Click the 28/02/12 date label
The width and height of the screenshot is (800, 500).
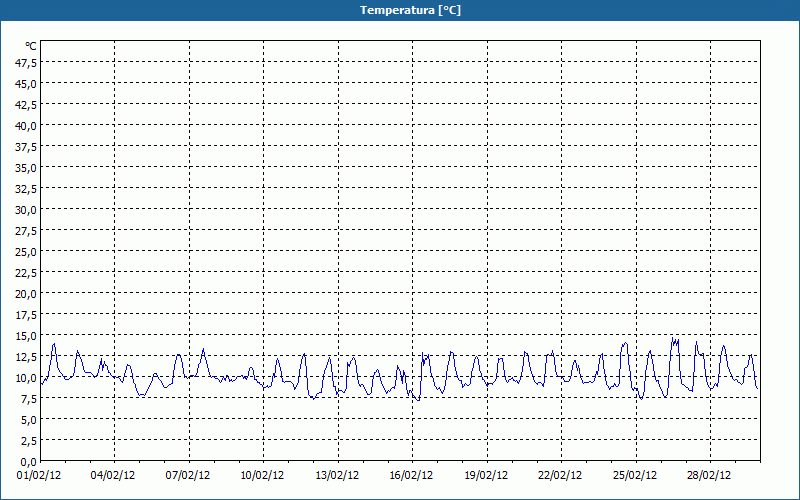tap(709, 476)
